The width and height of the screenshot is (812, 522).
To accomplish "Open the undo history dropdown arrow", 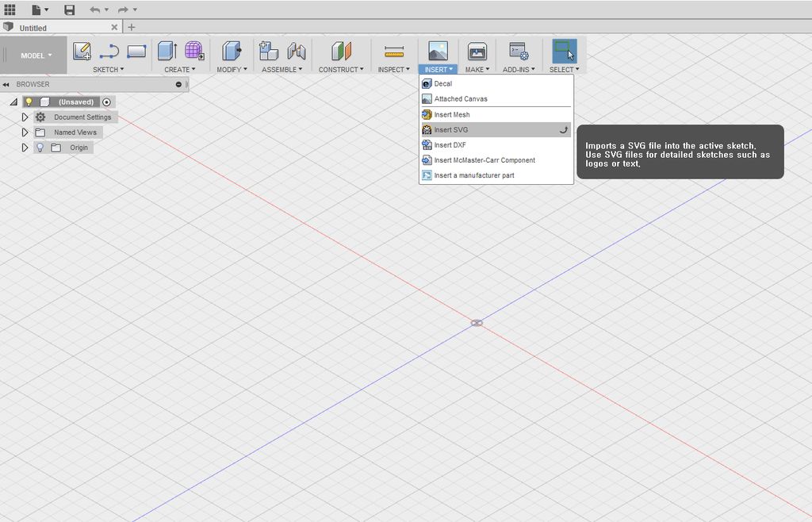I will coord(106,10).
